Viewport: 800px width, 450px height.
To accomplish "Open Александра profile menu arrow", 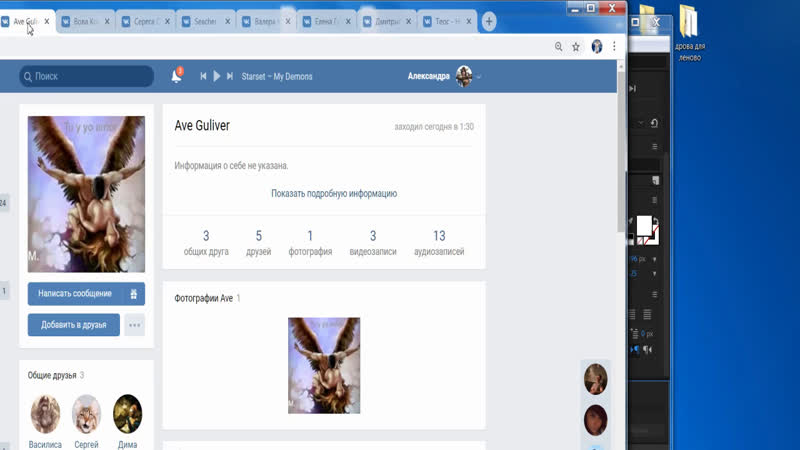I will point(479,77).
